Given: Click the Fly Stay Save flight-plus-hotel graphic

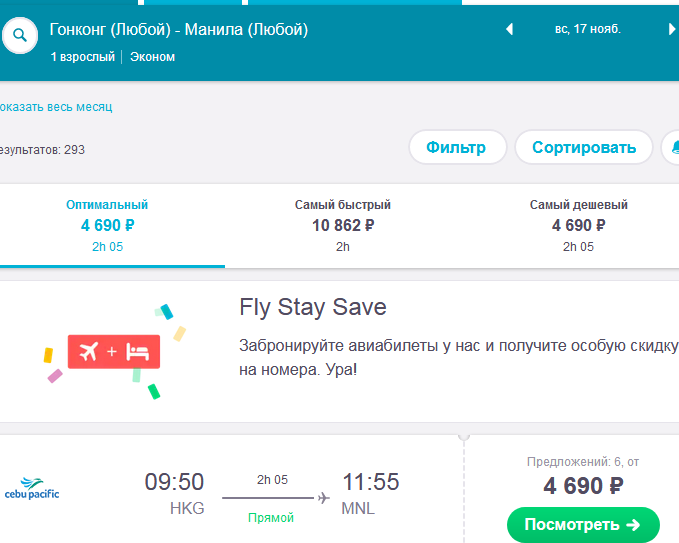Looking at the screenshot, I should coord(114,351).
